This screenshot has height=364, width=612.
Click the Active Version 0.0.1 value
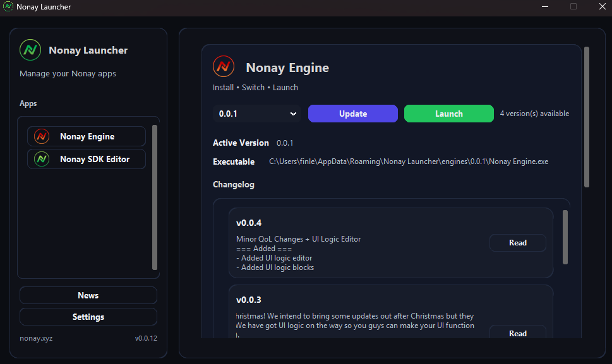click(x=285, y=143)
